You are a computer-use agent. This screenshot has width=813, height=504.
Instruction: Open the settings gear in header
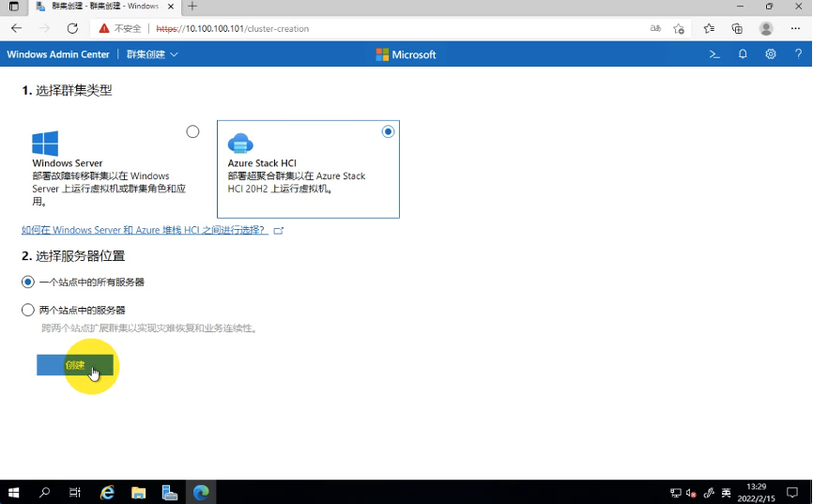point(771,53)
